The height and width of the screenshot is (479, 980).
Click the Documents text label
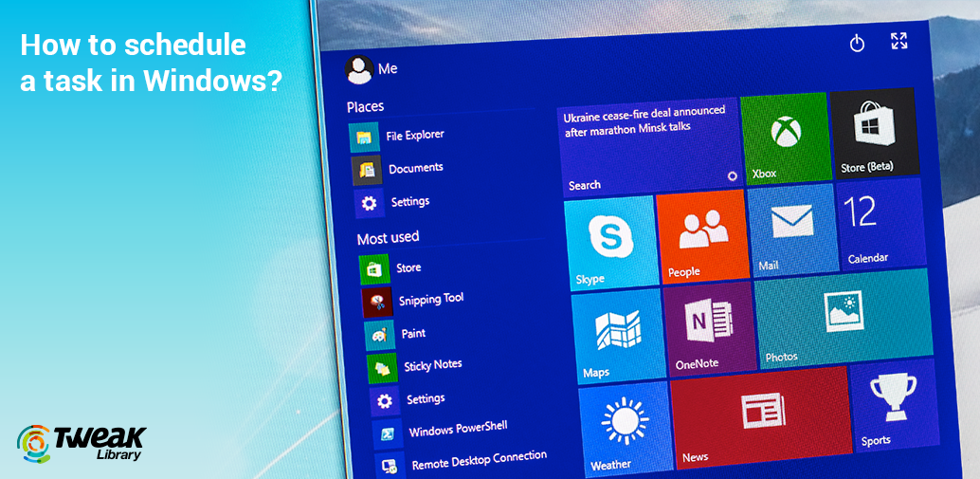pyautogui.click(x=416, y=168)
